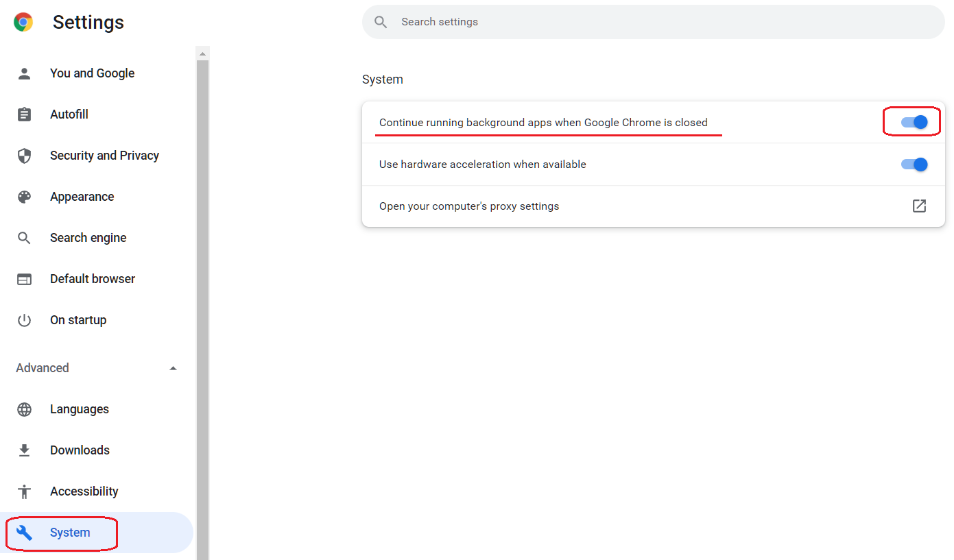Click the shield icon beside Security and Privacy
954x560 pixels.
click(x=24, y=156)
